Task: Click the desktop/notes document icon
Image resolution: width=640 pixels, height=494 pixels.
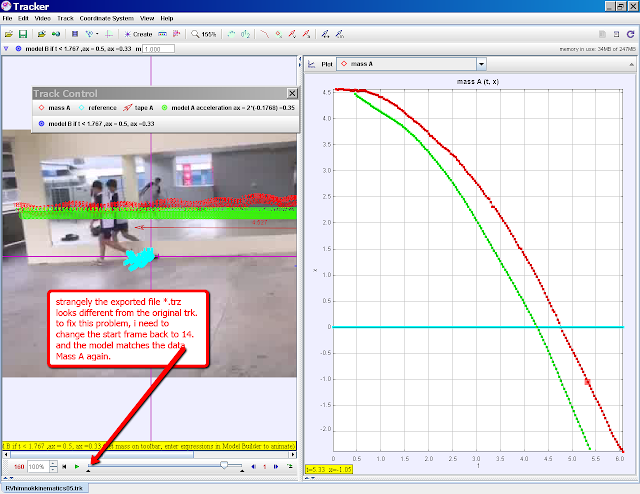Action: pos(616,34)
